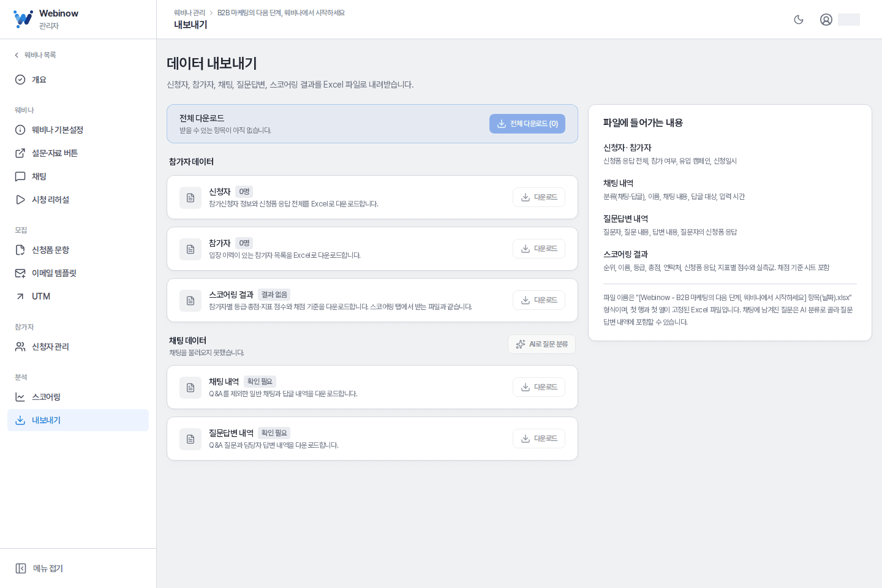Click the file icon in the 스코어링 결과 row
Viewport: 882px width, 588px height.
coord(190,301)
